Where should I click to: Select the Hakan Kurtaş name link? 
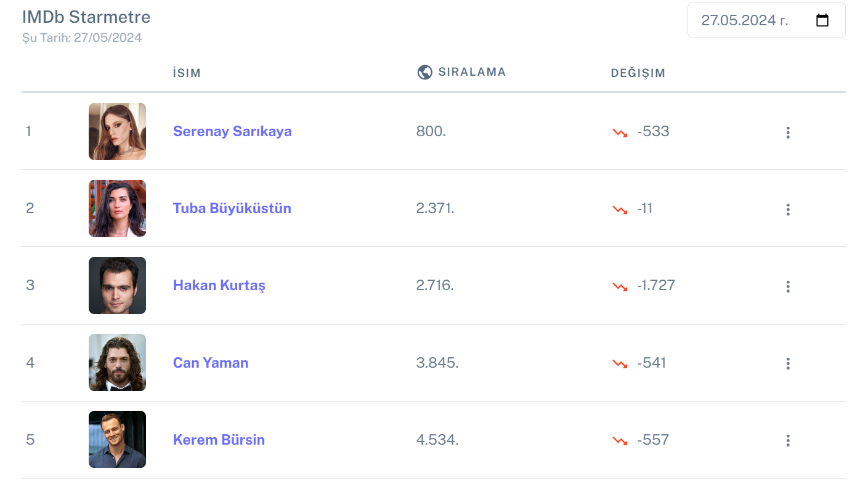219,285
